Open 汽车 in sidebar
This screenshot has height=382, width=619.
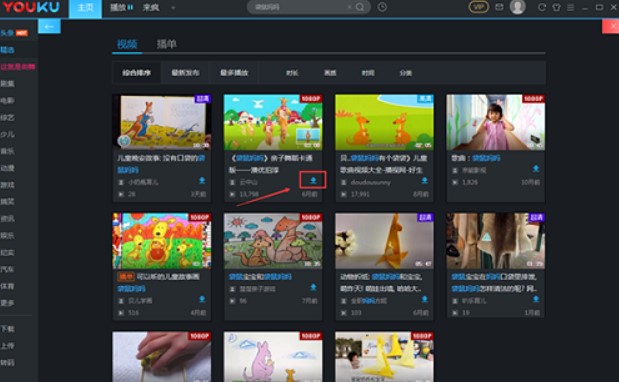pos(8,269)
